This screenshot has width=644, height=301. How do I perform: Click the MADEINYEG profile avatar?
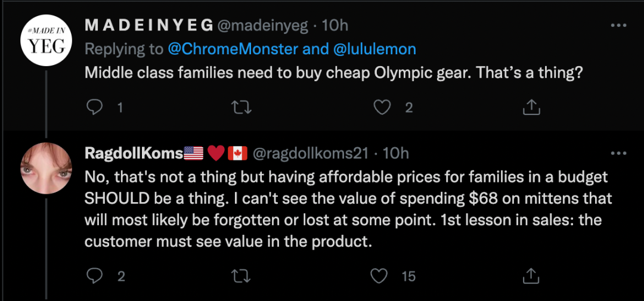tap(47, 41)
